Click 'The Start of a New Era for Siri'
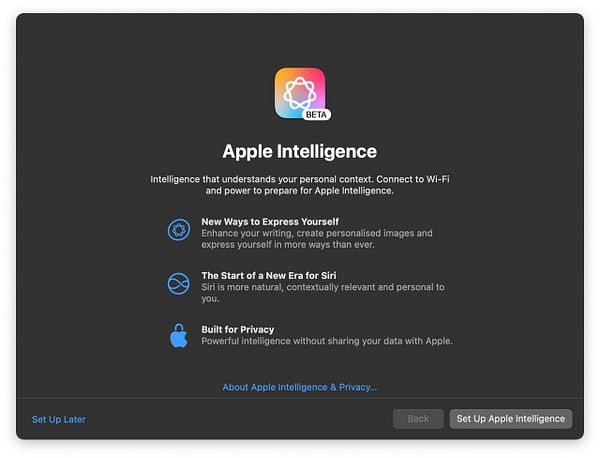 point(269,275)
